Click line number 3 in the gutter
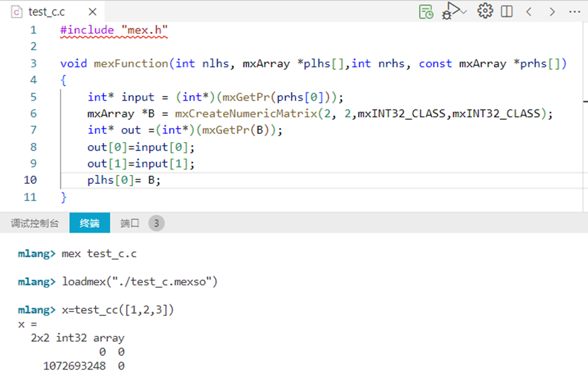Screen dimensions: 588x390 click(x=33, y=63)
